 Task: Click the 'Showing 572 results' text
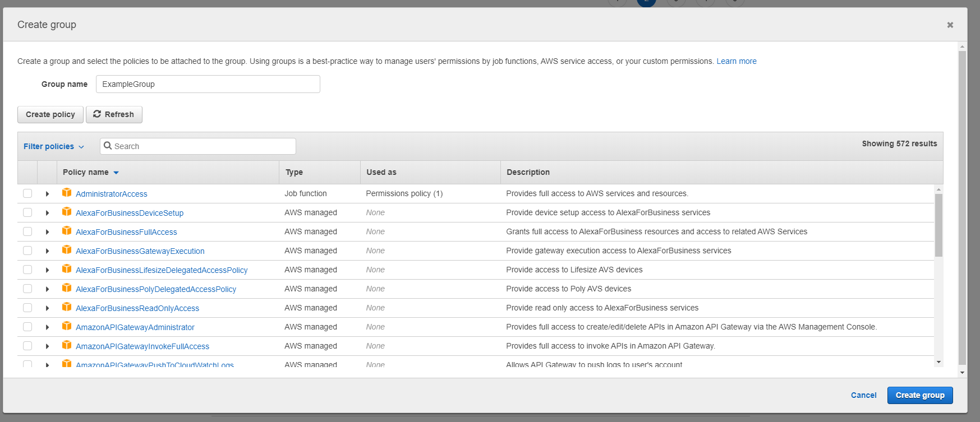899,143
